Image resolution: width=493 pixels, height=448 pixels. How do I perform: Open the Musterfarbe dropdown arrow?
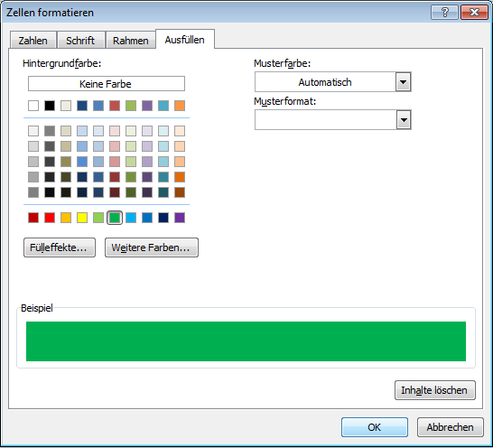pos(403,82)
